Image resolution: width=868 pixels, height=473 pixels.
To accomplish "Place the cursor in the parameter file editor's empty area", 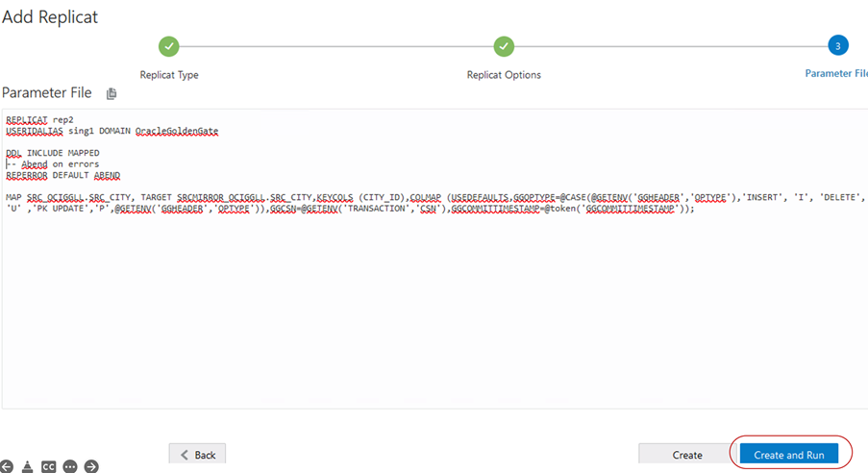I will tap(434, 311).
